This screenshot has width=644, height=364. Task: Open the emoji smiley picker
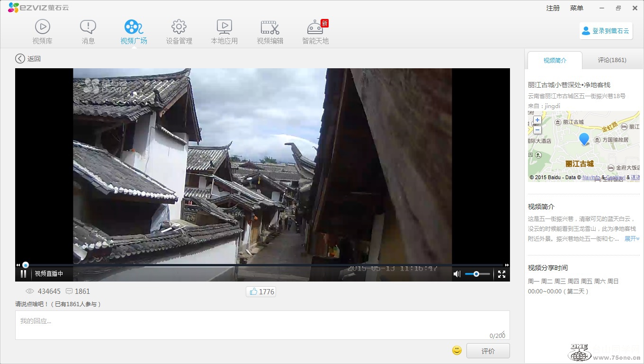point(457,350)
